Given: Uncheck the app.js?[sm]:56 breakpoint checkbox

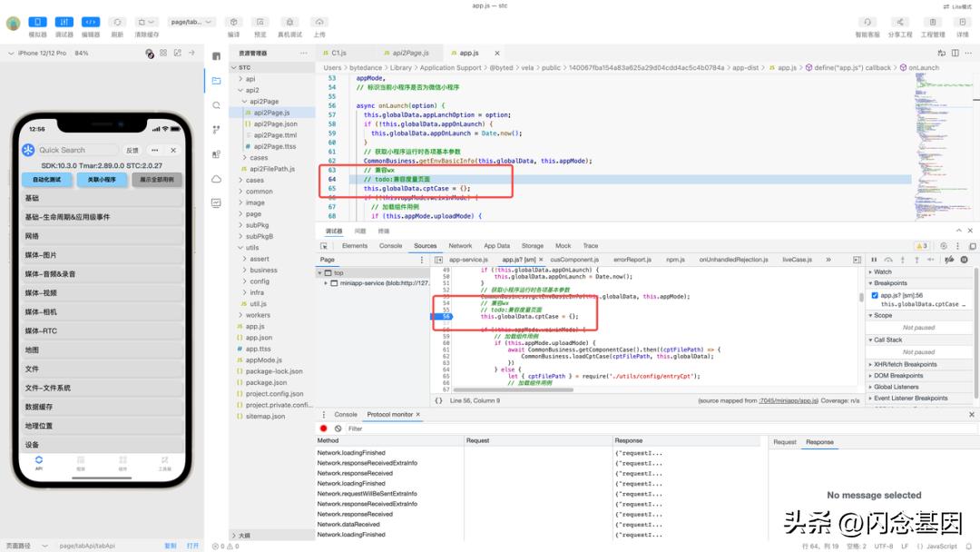Looking at the screenshot, I should click(875, 295).
